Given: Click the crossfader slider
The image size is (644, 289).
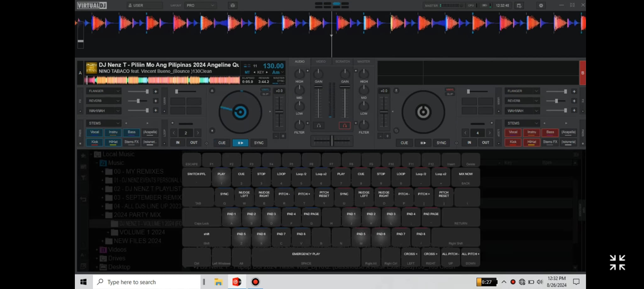Looking at the screenshot, I should (332, 141).
